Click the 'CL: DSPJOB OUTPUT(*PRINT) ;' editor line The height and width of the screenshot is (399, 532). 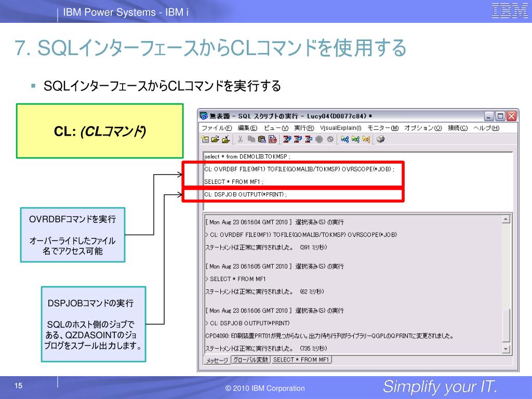pos(245,194)
